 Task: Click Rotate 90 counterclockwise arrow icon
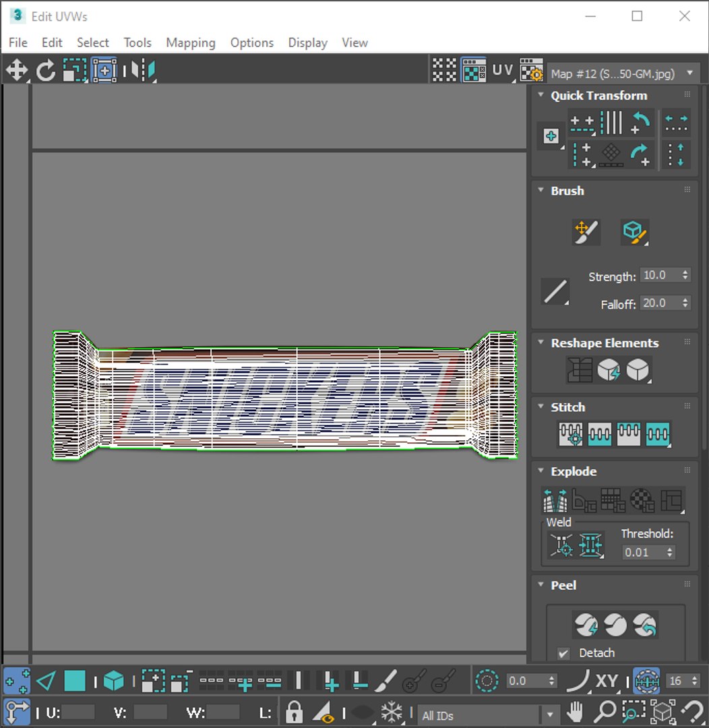[x=641, y=123]
